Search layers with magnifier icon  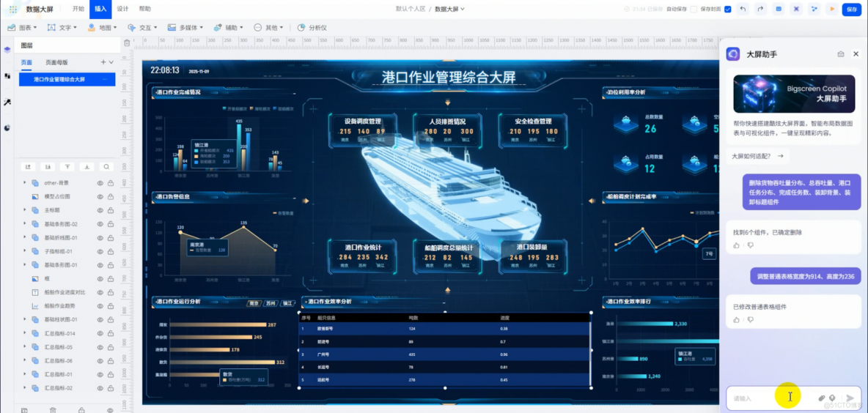[106, 166]
